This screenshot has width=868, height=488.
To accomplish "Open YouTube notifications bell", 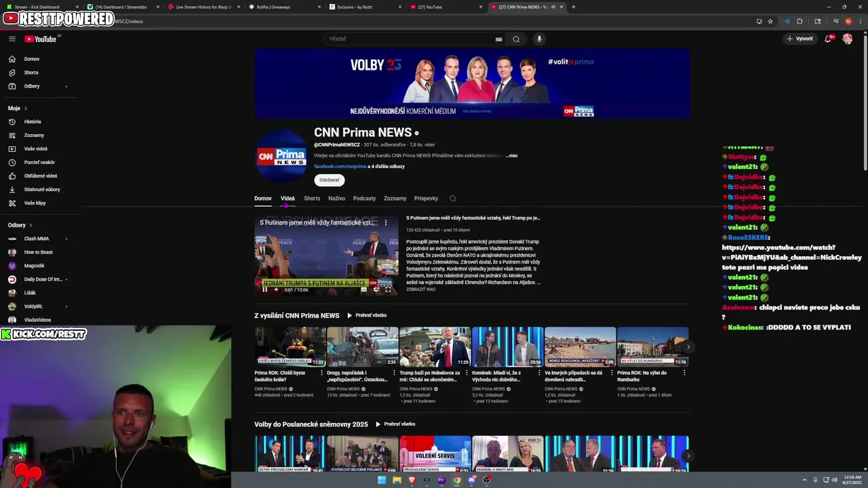I will [x=828, y=39].
